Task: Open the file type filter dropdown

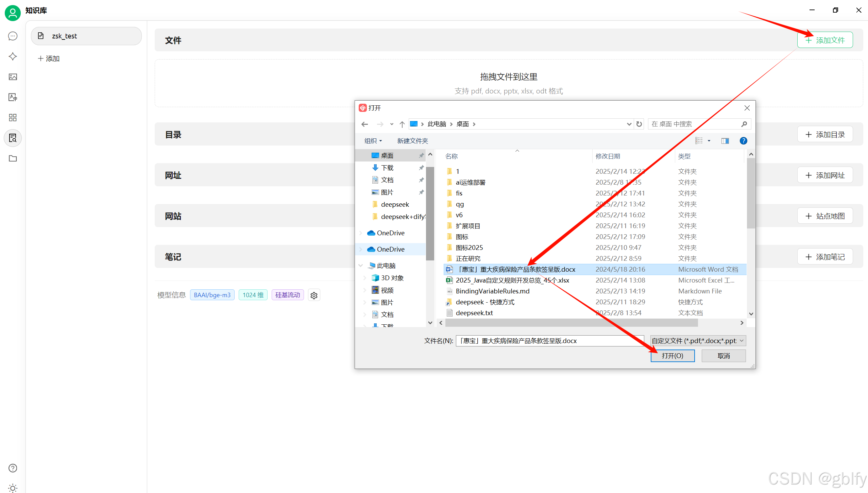Action: pyautogui.click(x=698, y=341)
